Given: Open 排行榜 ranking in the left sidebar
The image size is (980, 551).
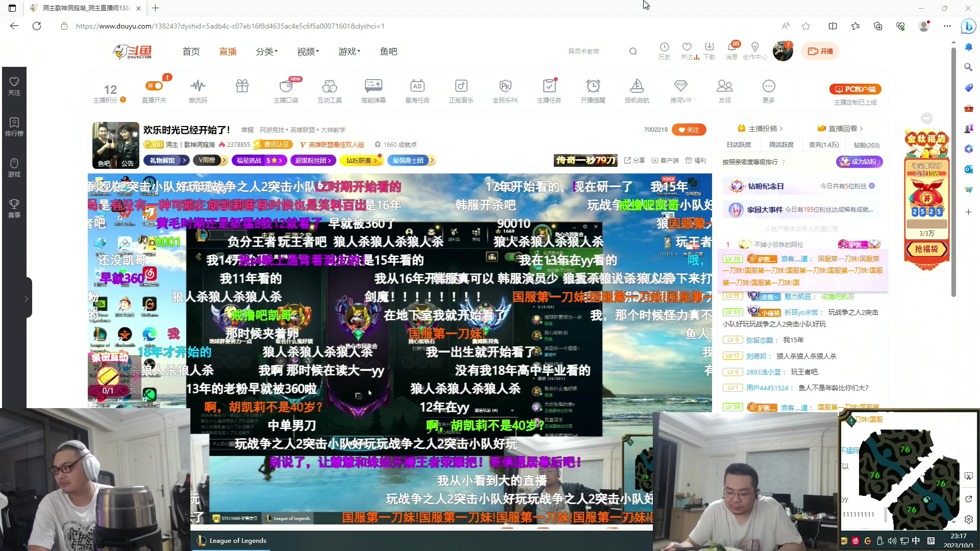Looking at the screenshot, I should pos(14,127).
